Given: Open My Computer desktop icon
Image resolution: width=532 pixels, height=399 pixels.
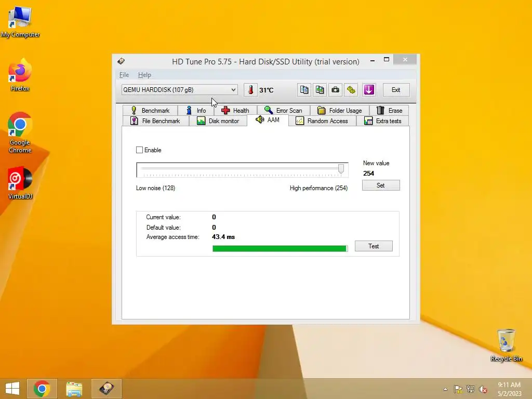Looking at the screenshot, I should (20, 22).
